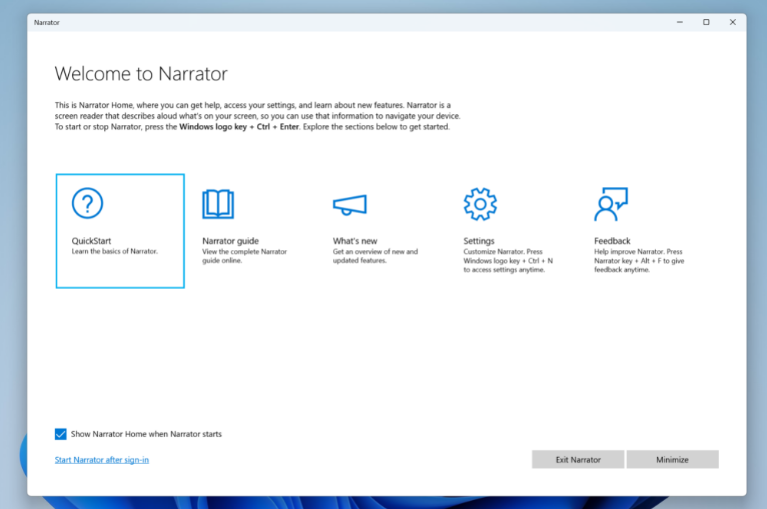The height and width of the screenshot is (509, 767).
Task: Click 'Get an overview of new' description
Action: (x=375, y=256)
